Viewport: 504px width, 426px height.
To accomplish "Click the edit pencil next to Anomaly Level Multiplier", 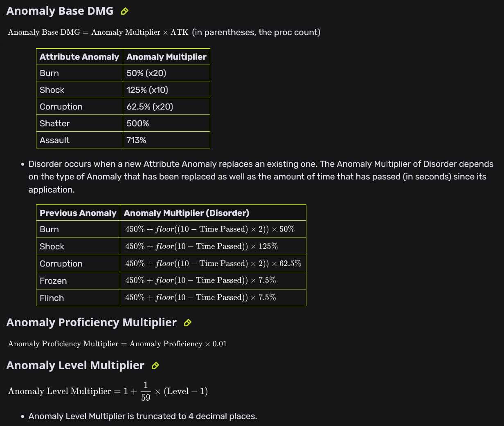I will (x=155, y=366).
